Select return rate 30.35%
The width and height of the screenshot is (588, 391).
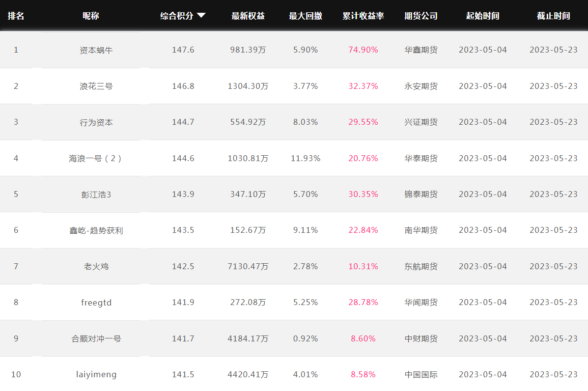tap(363, 194)
